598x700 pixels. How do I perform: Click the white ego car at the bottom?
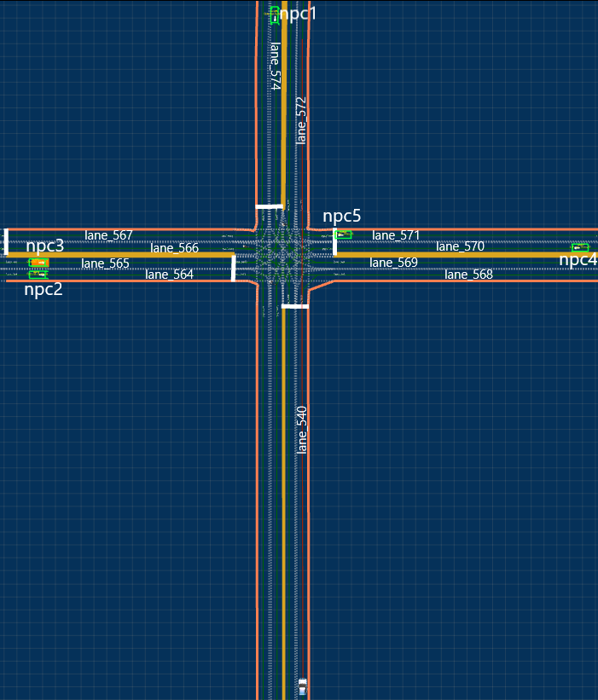click(x=302, y=684)
